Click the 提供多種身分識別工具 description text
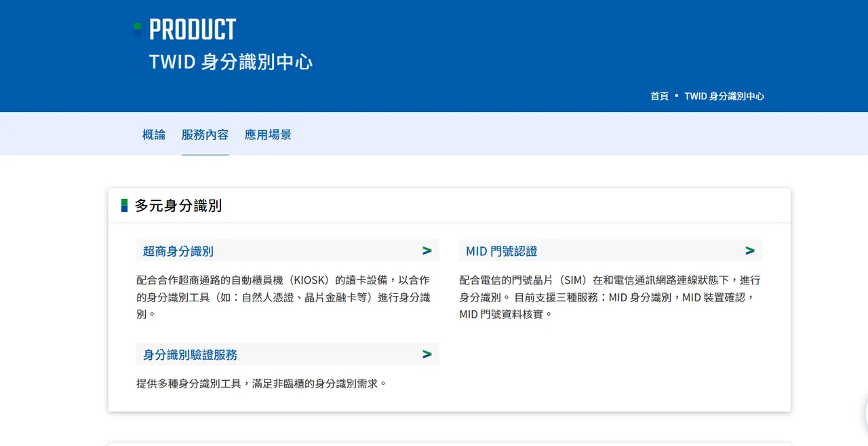This screenshot has height=446, width=868. [262, 384]
